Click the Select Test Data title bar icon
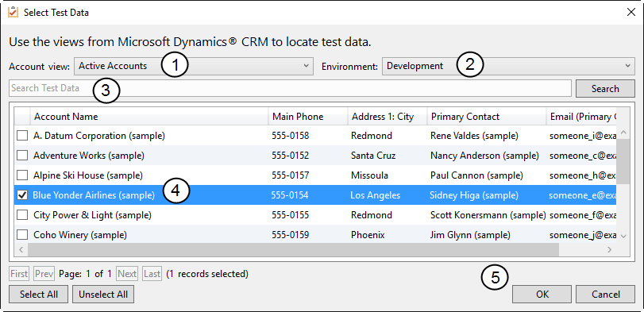The height and width of the screenshot is (312, 644). (x=13, y=13)
